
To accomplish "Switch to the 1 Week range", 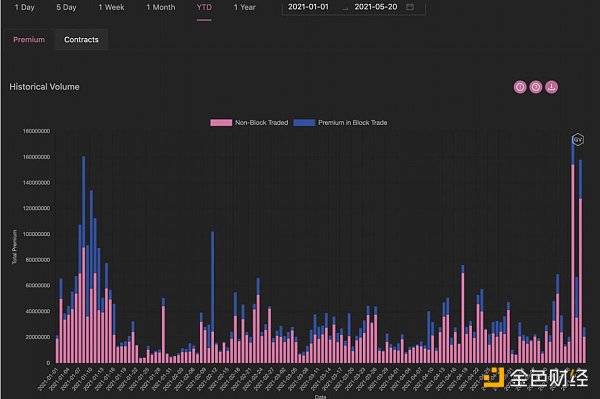I will [x=111, y=7].
